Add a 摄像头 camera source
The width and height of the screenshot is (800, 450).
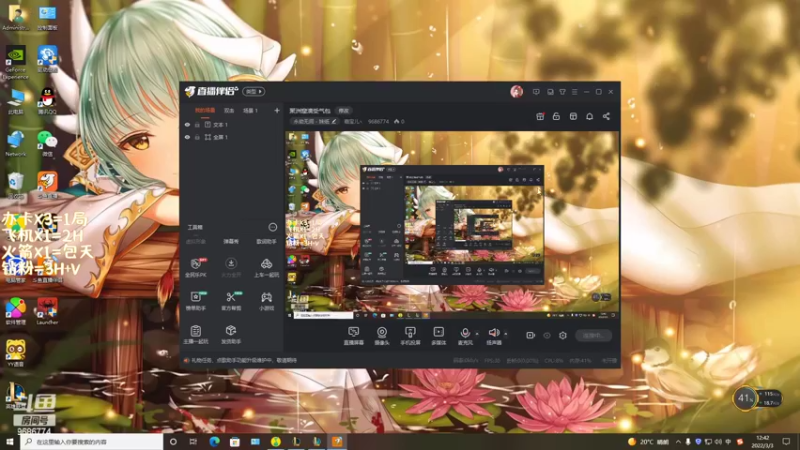[382, 336]
